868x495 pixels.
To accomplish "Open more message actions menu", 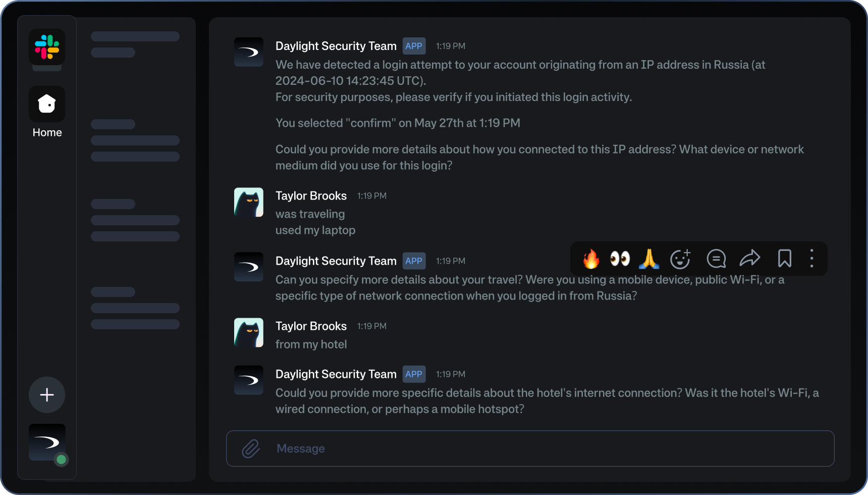I will pos(812,259).
